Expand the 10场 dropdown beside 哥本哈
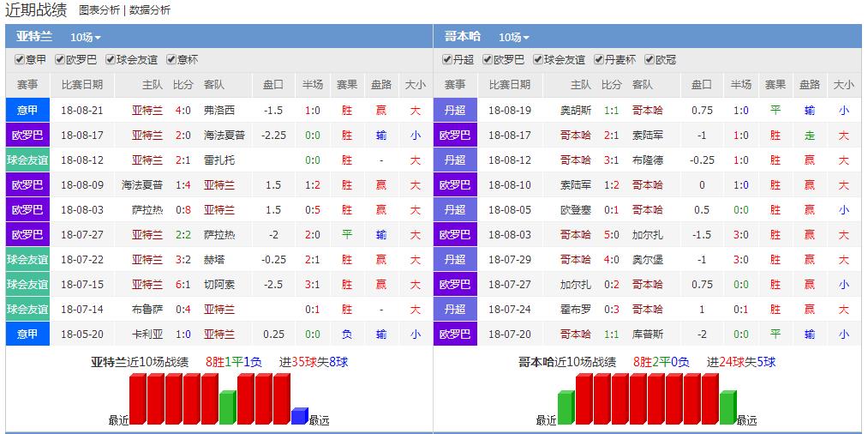868x434 pixels. coord(514,38)
